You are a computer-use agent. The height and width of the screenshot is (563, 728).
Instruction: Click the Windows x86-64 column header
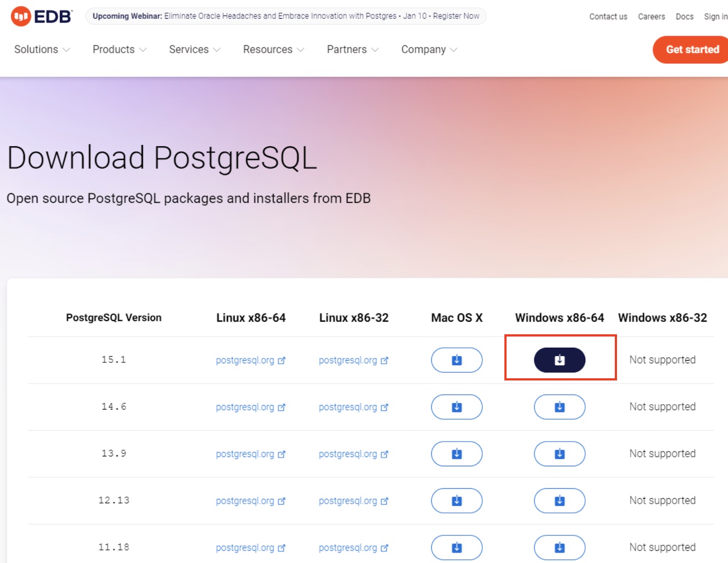point(559,318)
